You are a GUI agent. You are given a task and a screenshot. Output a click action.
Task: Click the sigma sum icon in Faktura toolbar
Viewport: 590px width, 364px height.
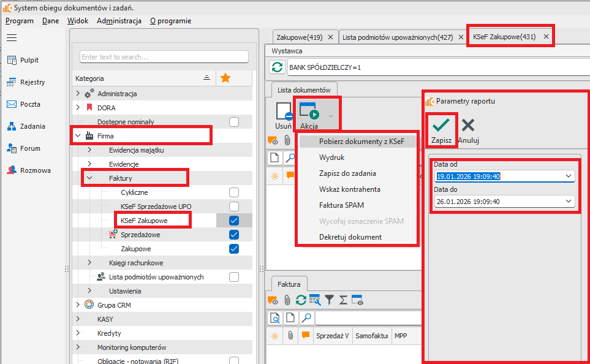click(344, 300)
